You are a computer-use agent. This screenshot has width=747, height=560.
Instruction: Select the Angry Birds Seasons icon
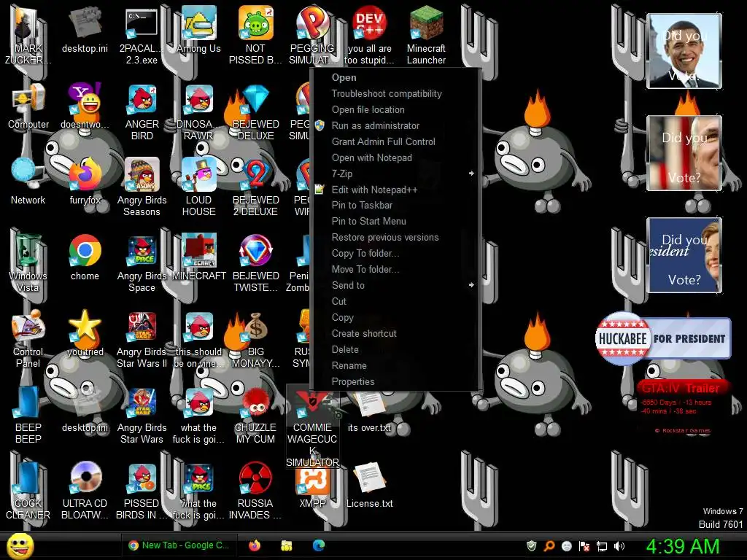click(x=142, y=187)
